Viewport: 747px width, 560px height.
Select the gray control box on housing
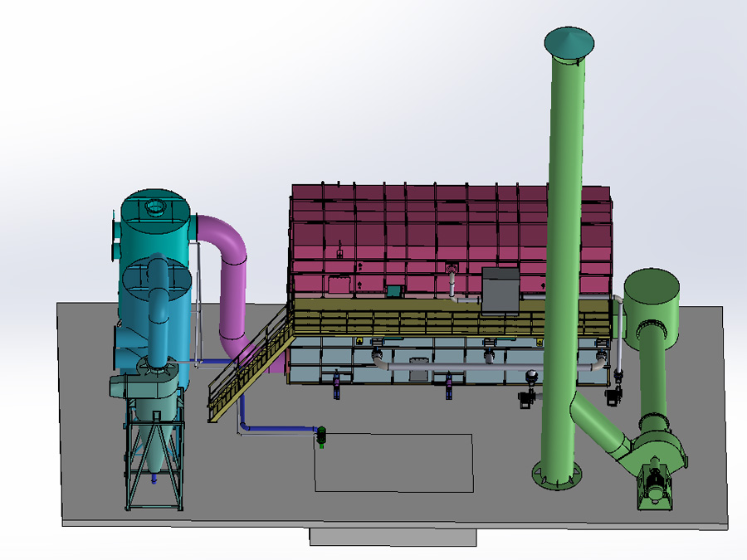pyautogui.click(x=500, y=289)
